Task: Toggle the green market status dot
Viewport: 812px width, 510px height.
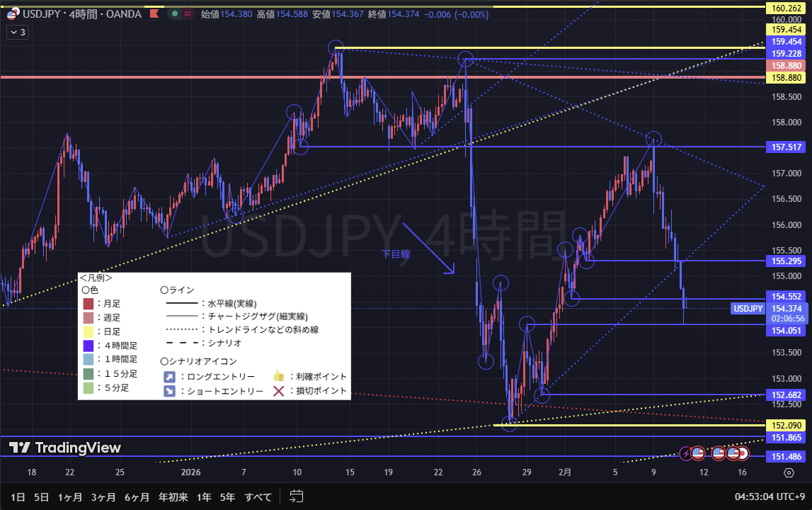Action: click(175, 13)
